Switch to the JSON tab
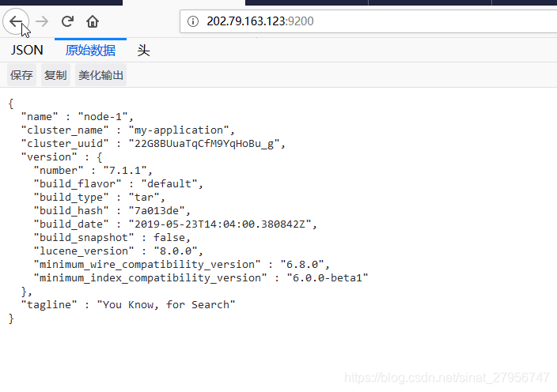Screen dimensions: 557x392 pos(27,50)
